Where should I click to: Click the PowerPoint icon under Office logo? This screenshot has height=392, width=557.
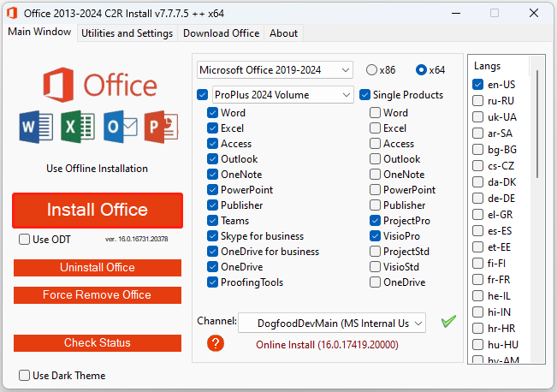coord(160,127)
